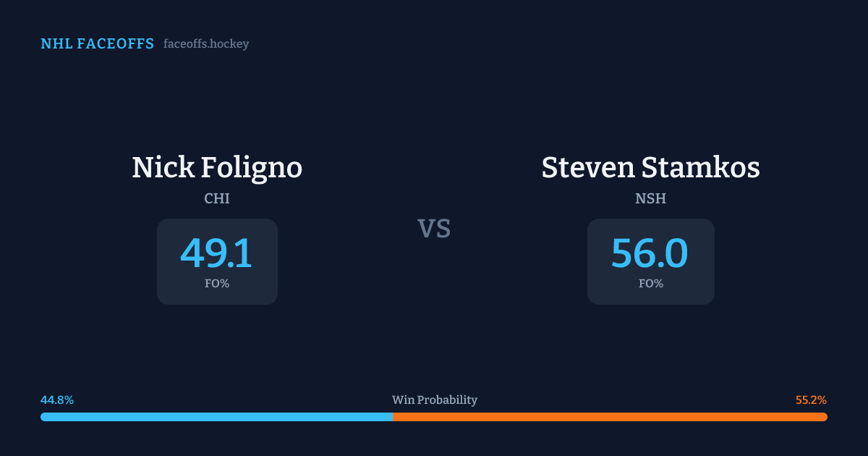Click the 55.2% win probability figure
This screenshot has height=456, width=868.
coord(811,400)
